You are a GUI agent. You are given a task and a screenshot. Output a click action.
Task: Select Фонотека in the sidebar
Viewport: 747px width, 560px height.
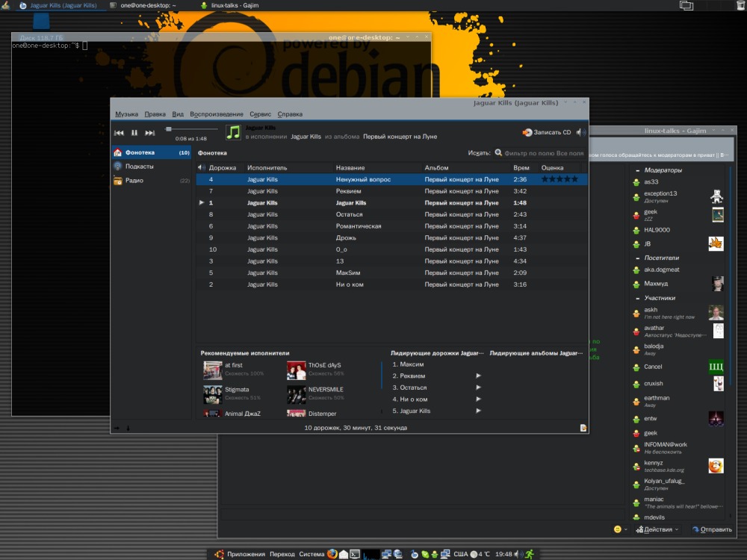[x=152, y=152]
